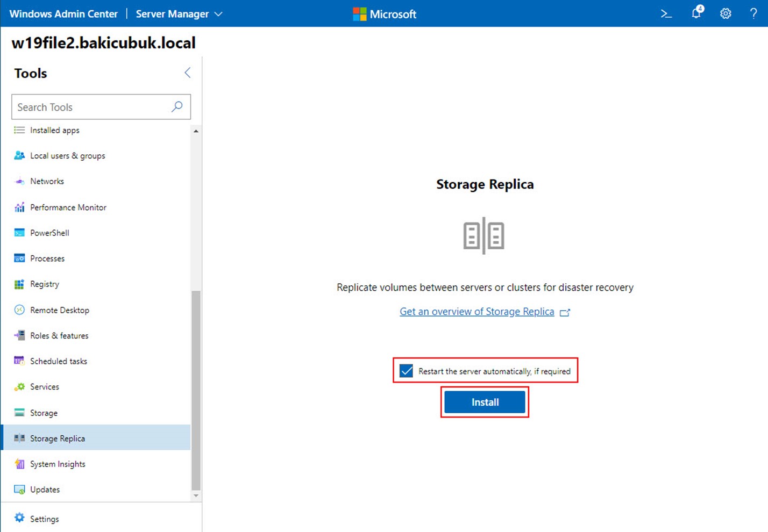The image size is (768, 532).
Task: Click the large Storage Replica illustration
Action: (x=484, y=236)
